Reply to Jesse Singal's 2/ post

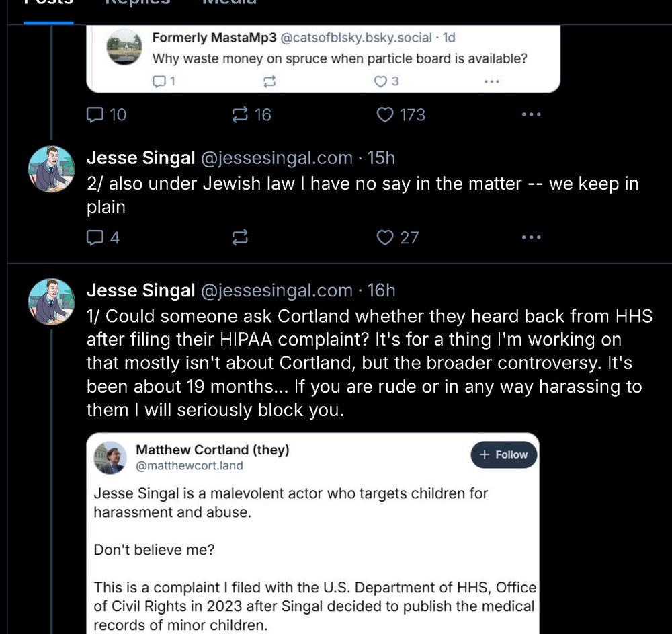pyautogui.click(x=96, y=237)
